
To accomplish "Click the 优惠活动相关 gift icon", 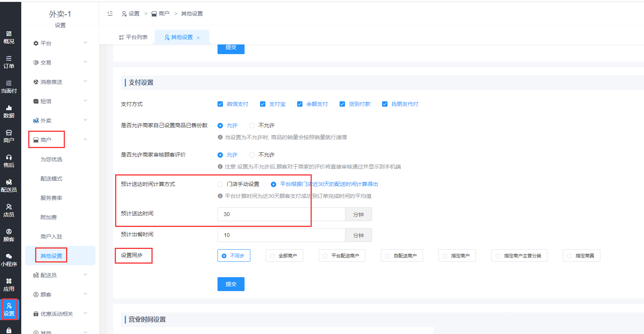I will click(36, 314).
